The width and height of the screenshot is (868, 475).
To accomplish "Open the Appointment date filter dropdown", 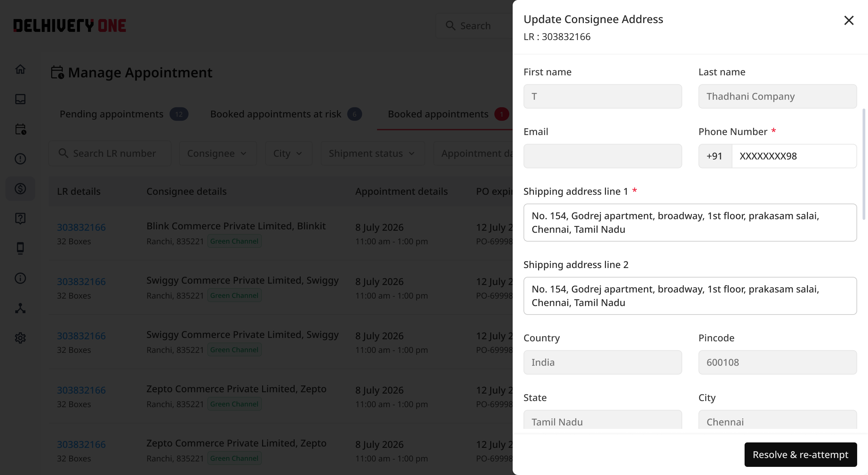I will pos(473,153).
